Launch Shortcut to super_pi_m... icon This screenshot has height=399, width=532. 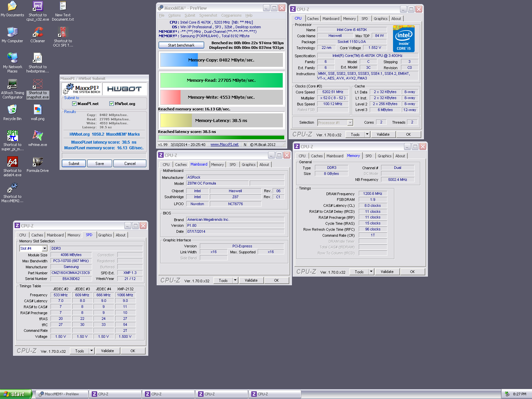tap(12, 141)
